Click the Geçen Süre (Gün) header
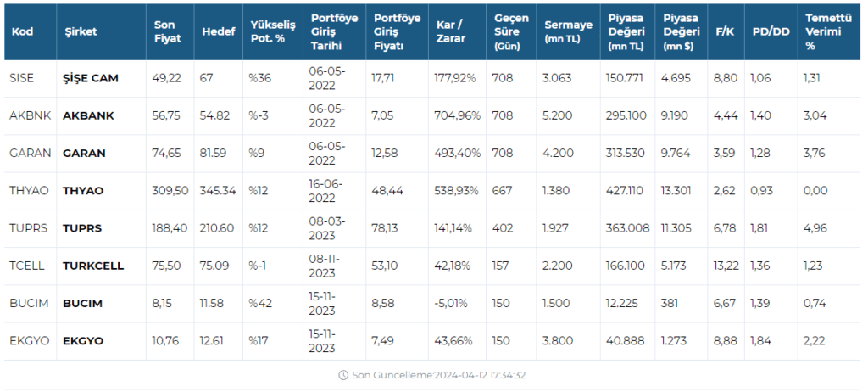Image resolution: width=868 pixels, height=392 pixels. tap(511, 32)
